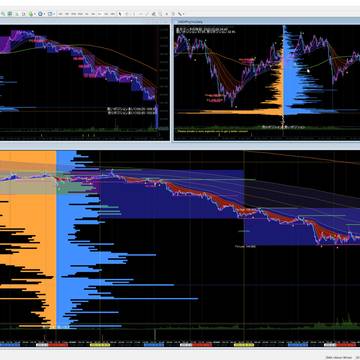Select the Fibonacci retracement tool
Image resolution: width=360 pixels, height=360 pixels.
coord(160,14)
